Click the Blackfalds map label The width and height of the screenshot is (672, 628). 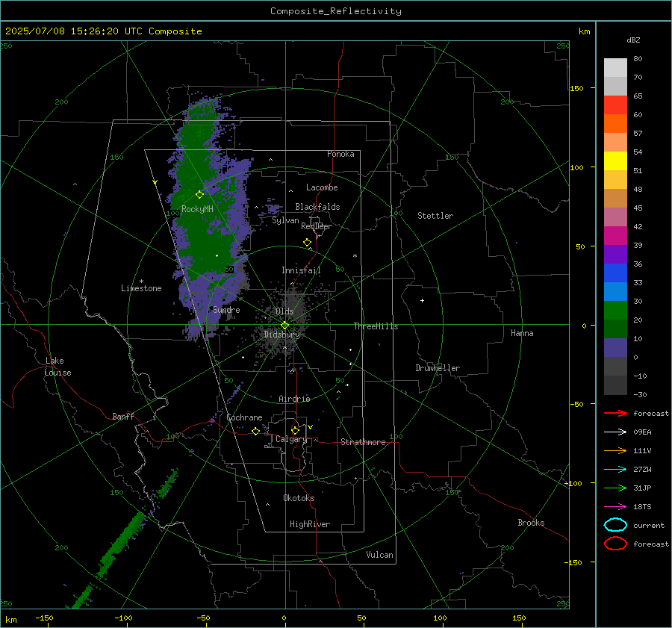coord(317,207)
